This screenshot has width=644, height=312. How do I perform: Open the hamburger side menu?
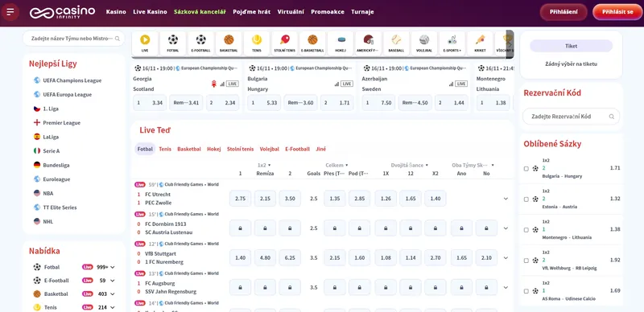10,12
